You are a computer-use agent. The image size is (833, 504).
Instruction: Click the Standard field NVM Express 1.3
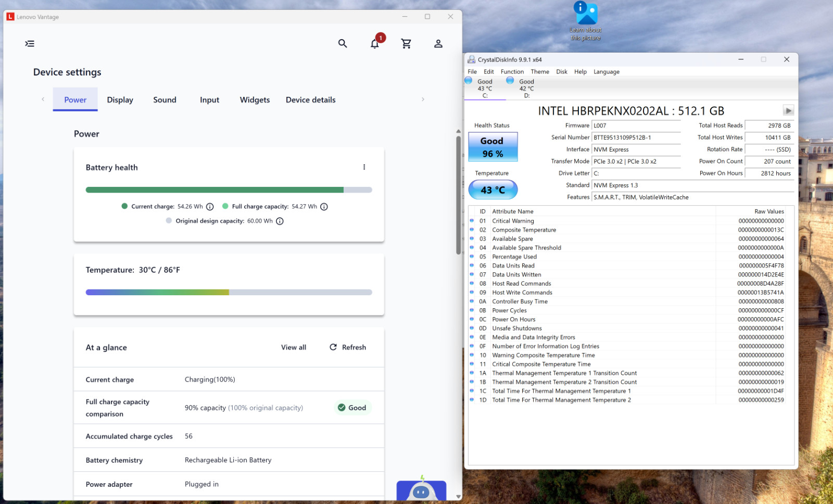[x=692, y=185]
